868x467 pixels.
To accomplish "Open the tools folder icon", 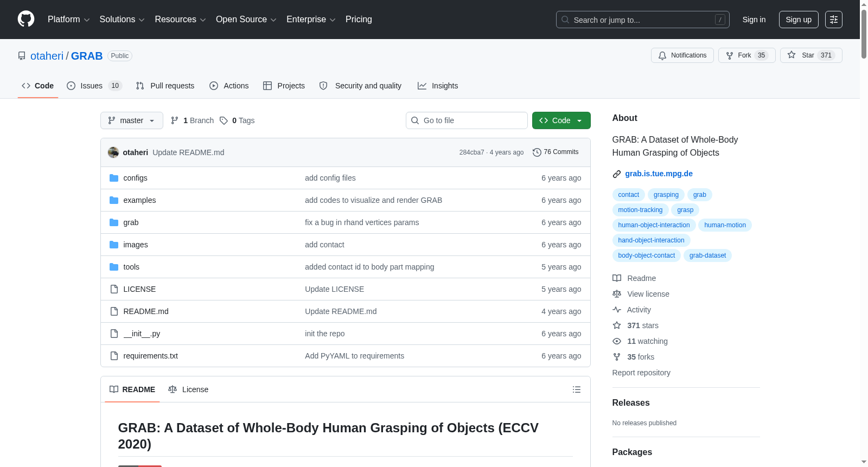I will [x=114, y=267].
